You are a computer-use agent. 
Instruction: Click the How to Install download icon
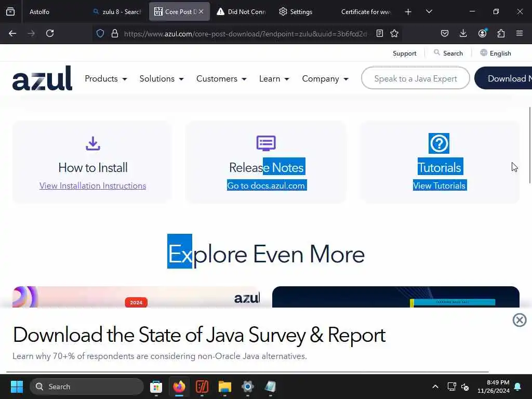[92, 143]
